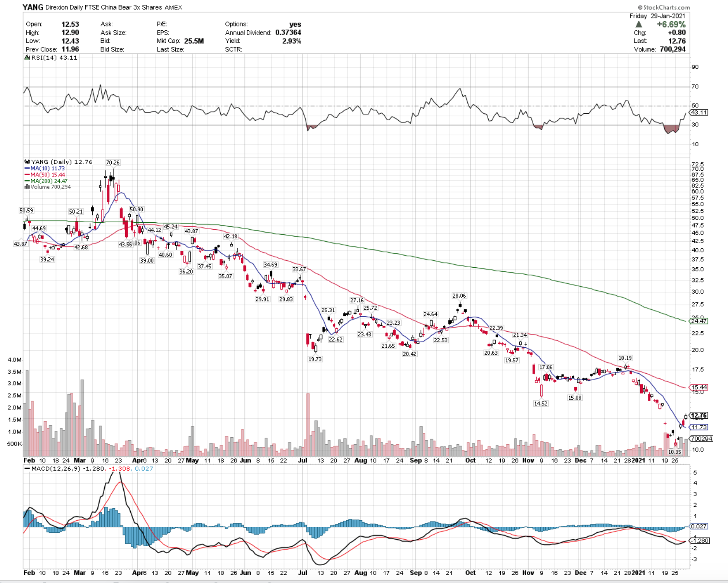Image resolution: width=728 pixels, height=583 pixels.
Task: Click the MA(50) 15.44 legend entry
Action: pos(45,175)
